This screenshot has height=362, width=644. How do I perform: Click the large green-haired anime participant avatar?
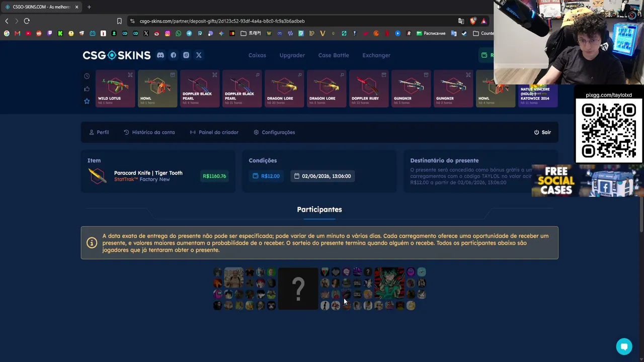click(389, 283)
